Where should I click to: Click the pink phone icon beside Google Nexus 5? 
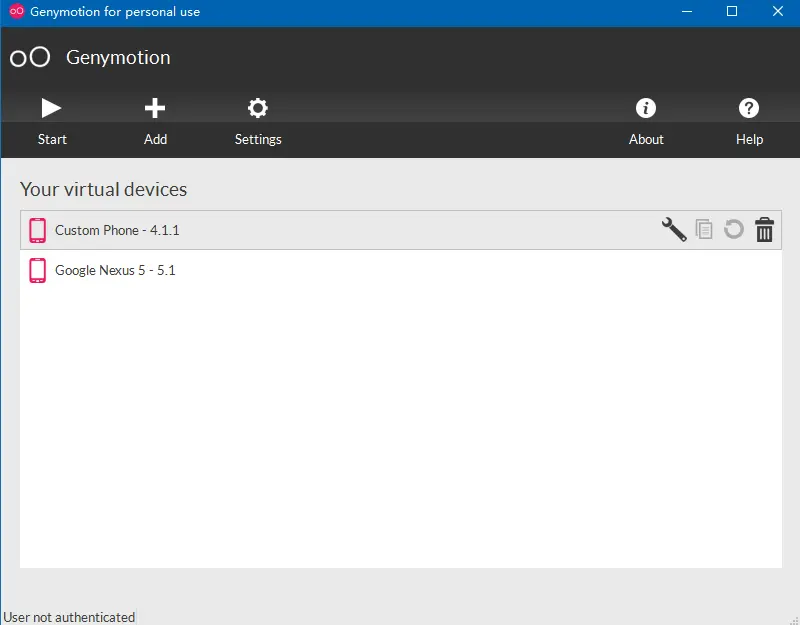pyautogui.click(x=37, y=270)
